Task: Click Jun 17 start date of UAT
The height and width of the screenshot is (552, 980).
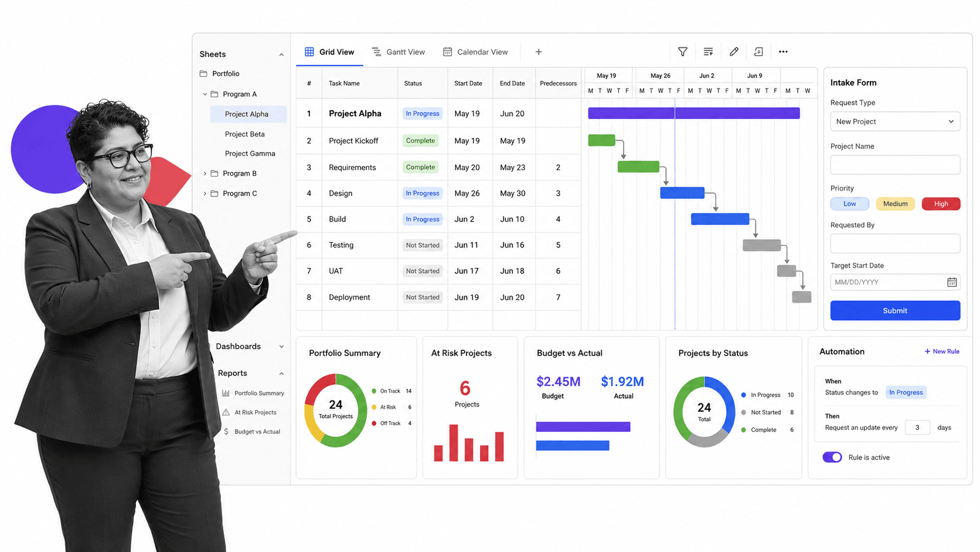Action: pyautogui.click(x=467, y=271)
